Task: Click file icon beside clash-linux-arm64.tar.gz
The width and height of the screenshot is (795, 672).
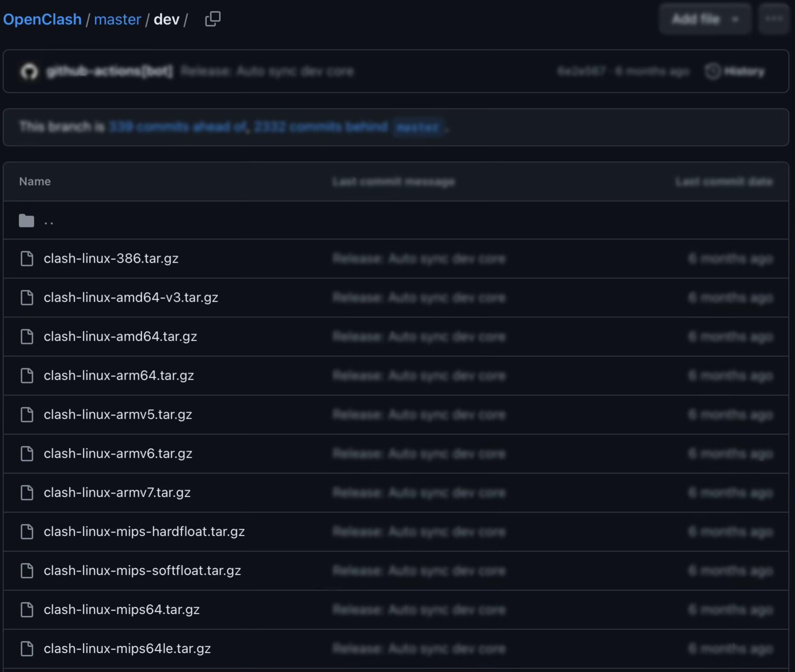Action: tap(27, 376)
